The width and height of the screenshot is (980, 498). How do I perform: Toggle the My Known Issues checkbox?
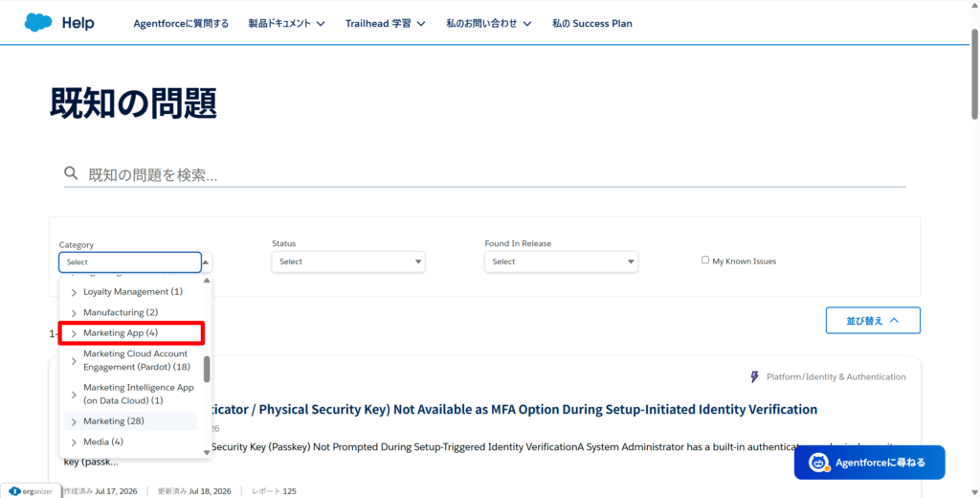705,260
